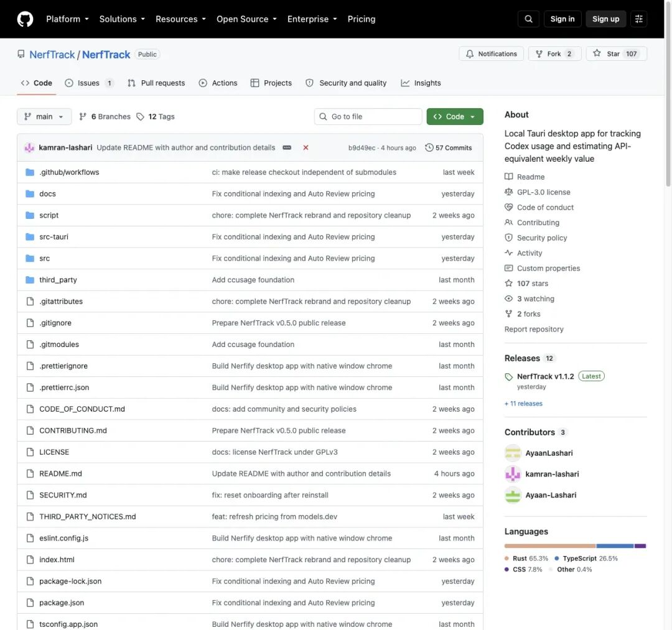This screenshot has height=630, width=672.
Task: Open the Activity link
Action: pos(523,253)
